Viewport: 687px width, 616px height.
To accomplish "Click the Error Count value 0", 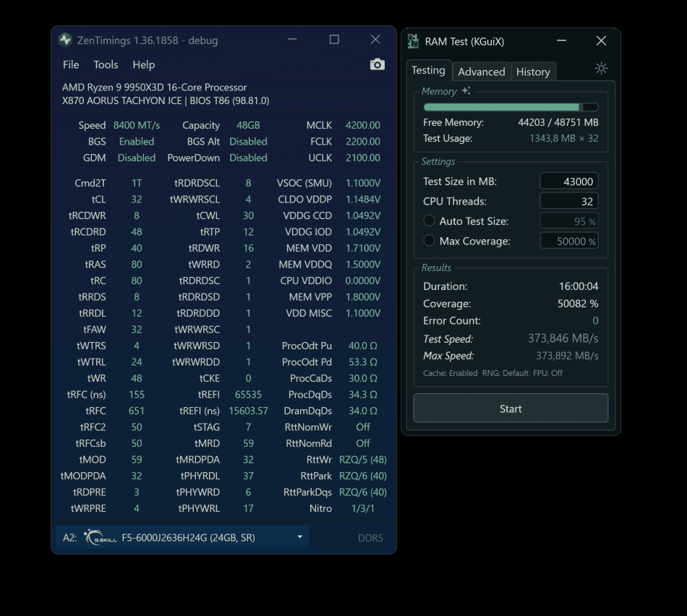I will point(595,321).
